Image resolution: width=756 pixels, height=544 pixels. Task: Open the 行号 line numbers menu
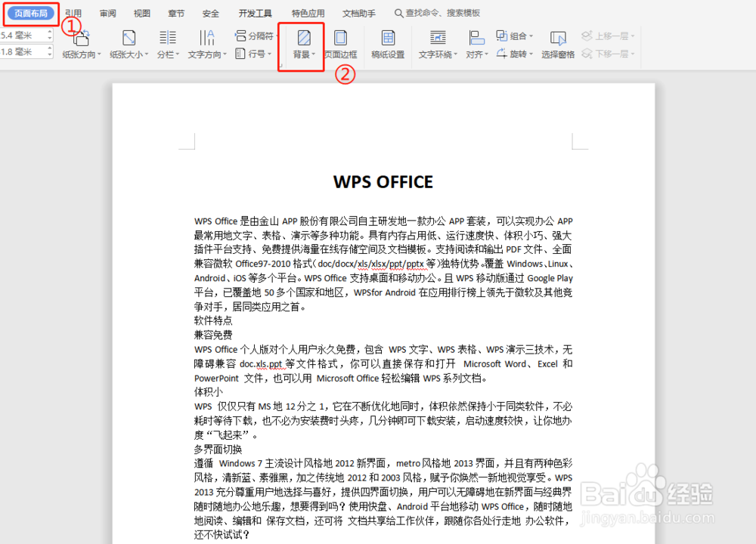pyautogui.click(x=253, y=54)
